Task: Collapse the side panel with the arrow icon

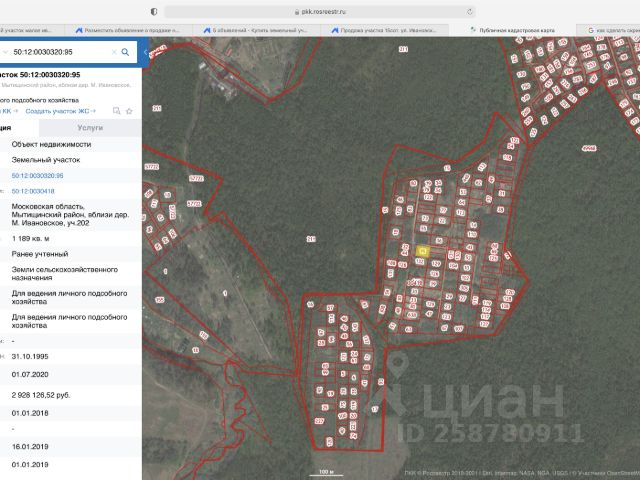Action: [x=145, y=52]
